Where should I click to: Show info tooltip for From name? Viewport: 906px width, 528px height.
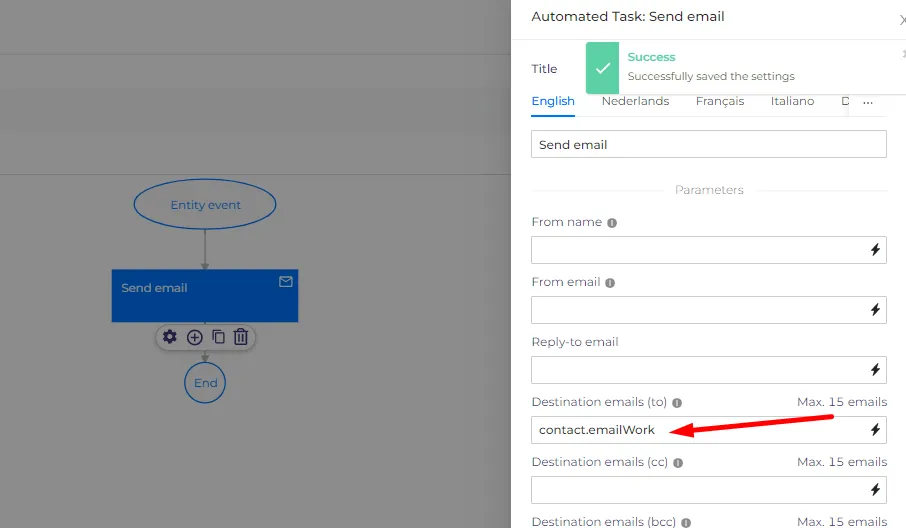point(612,223)
